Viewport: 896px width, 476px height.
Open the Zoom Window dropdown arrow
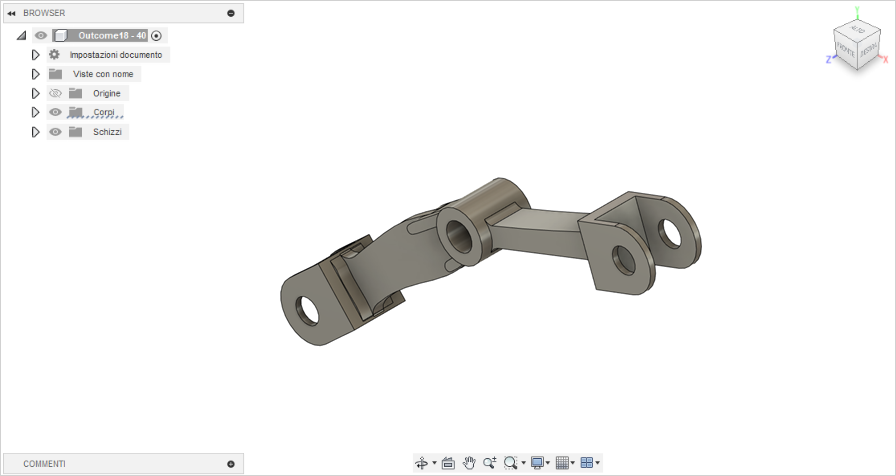pos(523,463)
